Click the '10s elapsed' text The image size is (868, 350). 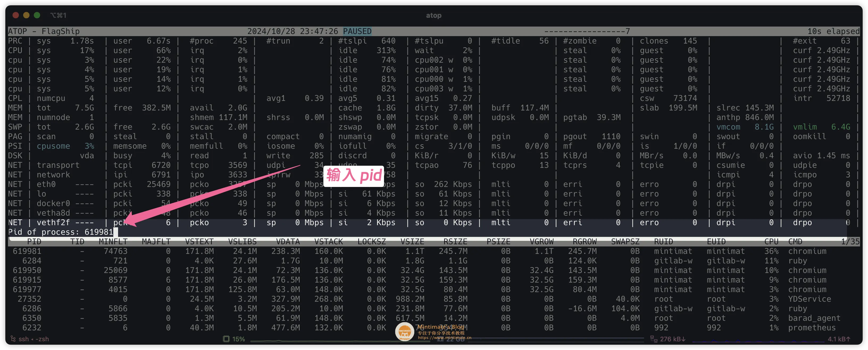[x=833, y=31]
